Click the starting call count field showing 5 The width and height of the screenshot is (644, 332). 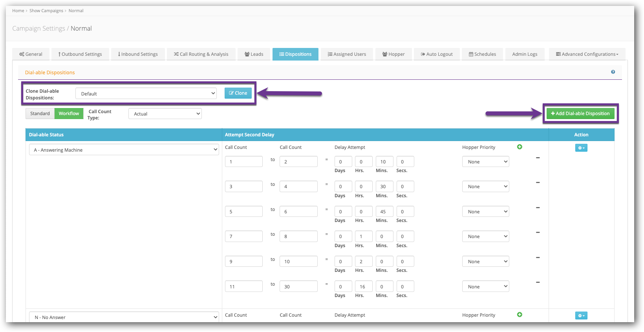tap(244, 211)
